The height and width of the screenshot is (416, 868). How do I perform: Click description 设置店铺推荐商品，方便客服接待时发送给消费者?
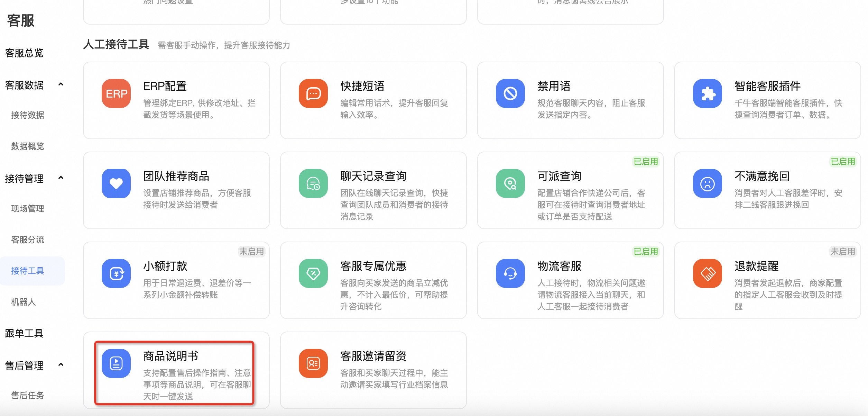click(197, 199)
